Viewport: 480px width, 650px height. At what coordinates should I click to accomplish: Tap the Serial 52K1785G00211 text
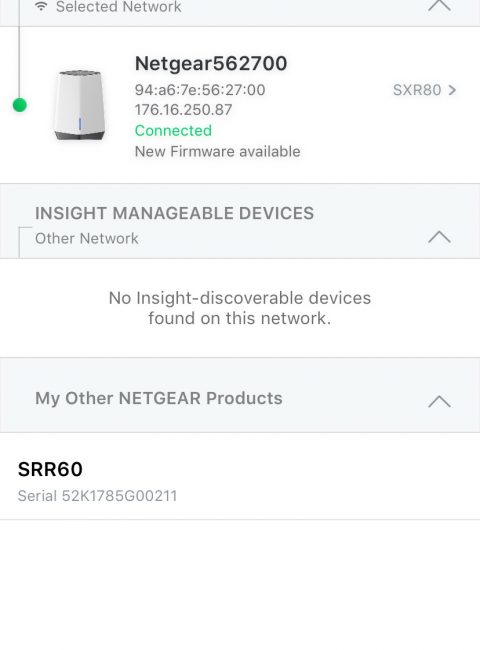(97, 496)
